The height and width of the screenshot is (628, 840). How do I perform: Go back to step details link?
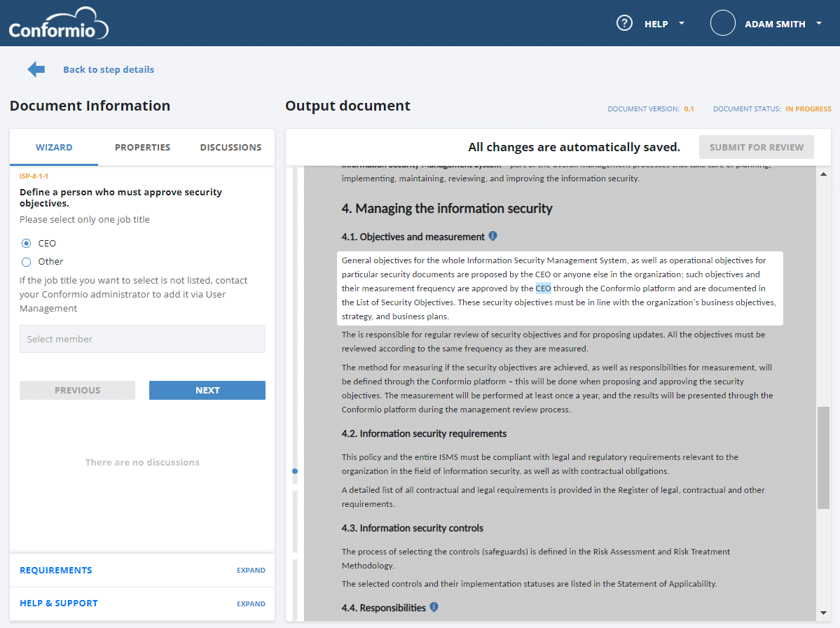click(x=109, y=69)
